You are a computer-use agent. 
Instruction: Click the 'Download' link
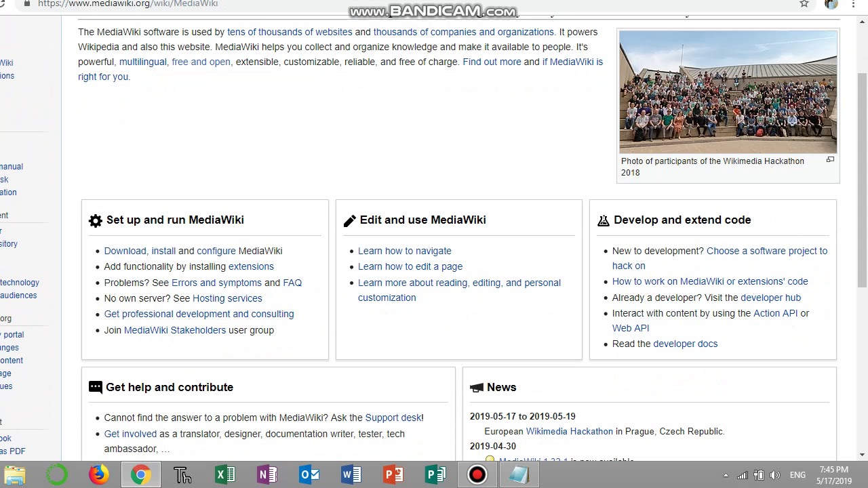(125, 251)
